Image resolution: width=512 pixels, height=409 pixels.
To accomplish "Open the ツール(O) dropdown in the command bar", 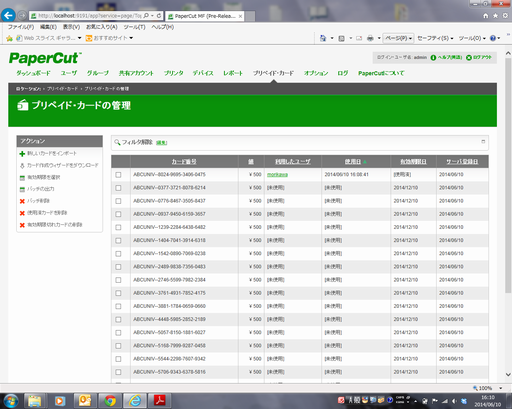I will (x=472, y=38).
